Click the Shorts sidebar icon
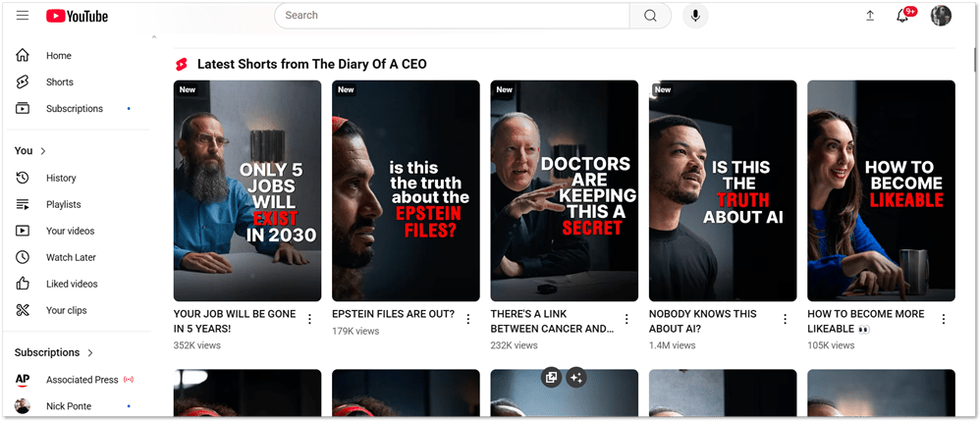Viewport: 980px width, 421px height. click(x=23, y=81)
